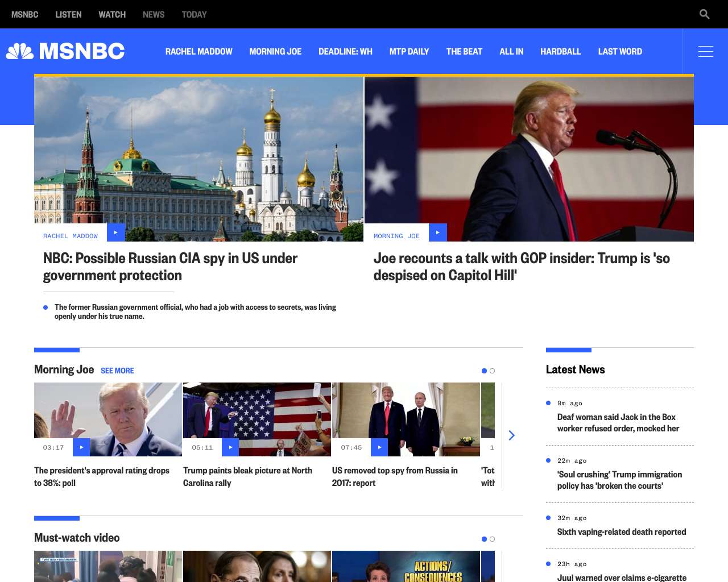
Task: Click the Latest News heading
Action: (x=575, y=369)
